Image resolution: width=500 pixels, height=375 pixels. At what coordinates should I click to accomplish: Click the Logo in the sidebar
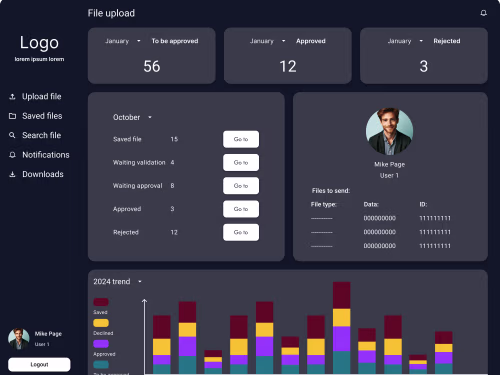(39, 43)
